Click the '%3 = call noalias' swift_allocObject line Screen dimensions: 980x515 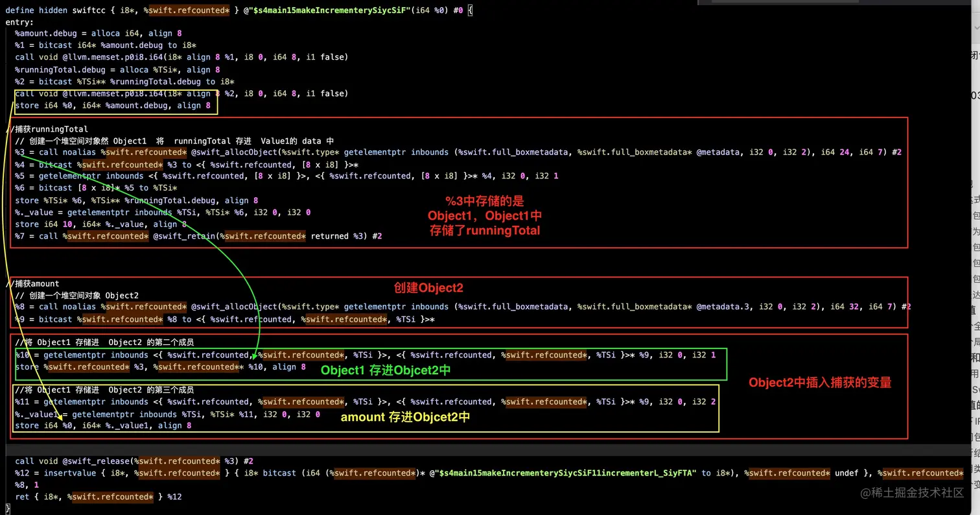pos(458,152)
